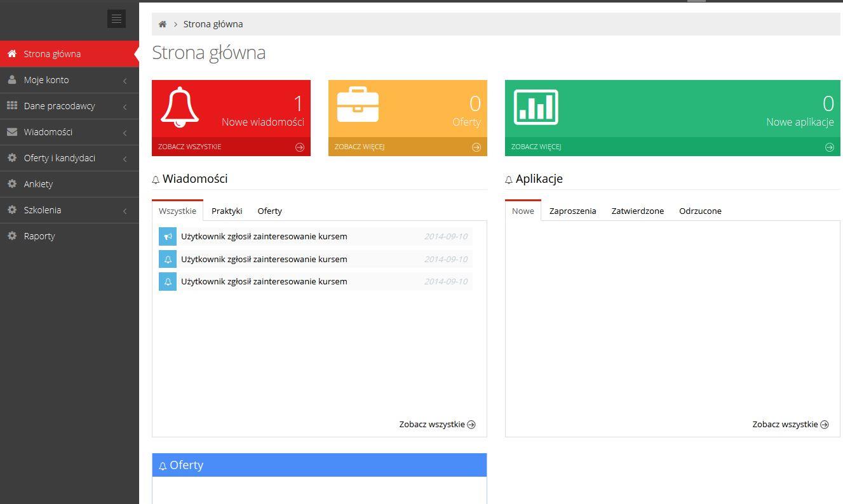Expand the Moje konto submenu chevron
The height and width of the screenshot is (504, 843).
tap(125, 81)
